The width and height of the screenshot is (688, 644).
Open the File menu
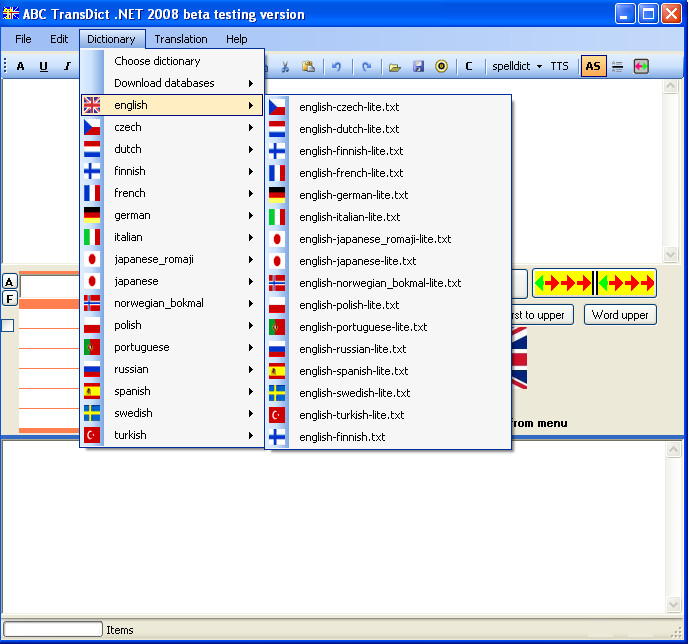tap(23, 39)
